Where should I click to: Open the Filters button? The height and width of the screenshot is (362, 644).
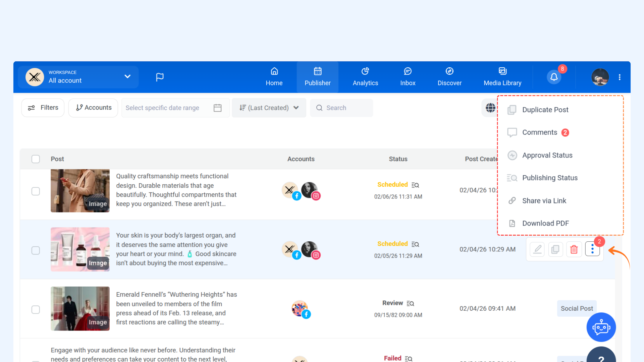point(43,108)
